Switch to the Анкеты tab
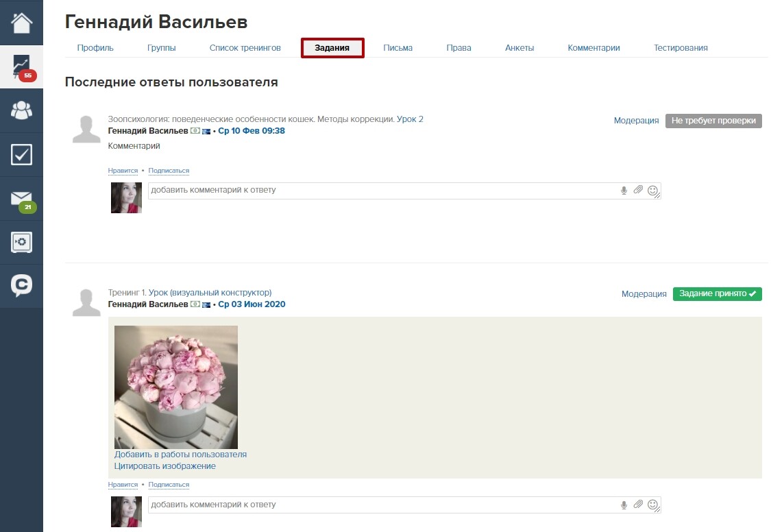 click(x=519, y=48)
